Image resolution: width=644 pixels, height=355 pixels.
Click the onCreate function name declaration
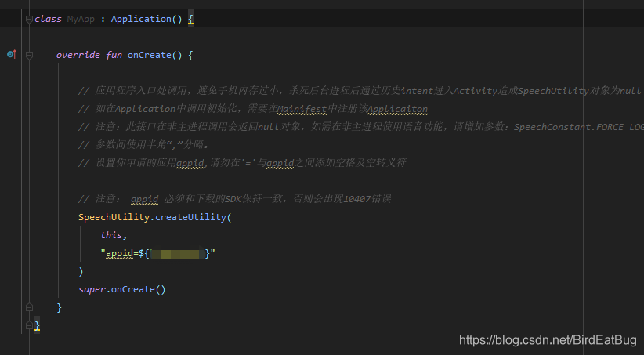[x=150, y=55]
